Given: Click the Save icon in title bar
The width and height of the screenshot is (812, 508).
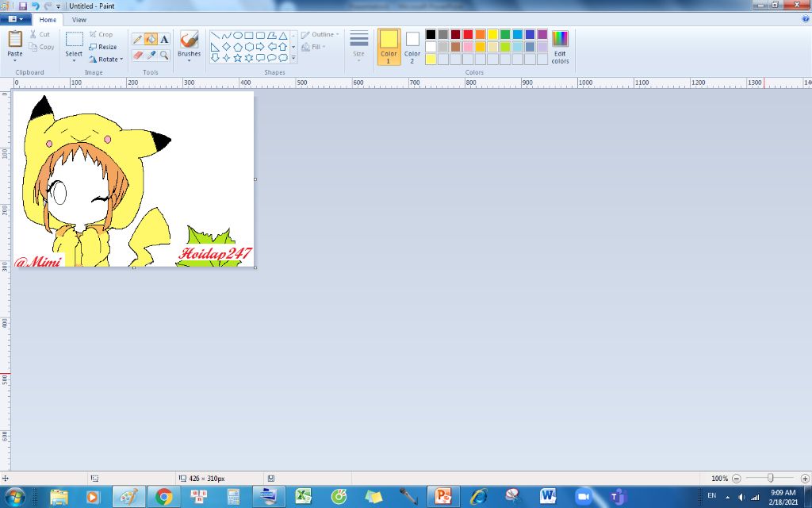Looking at the screenshot, I should pos(22,6).
